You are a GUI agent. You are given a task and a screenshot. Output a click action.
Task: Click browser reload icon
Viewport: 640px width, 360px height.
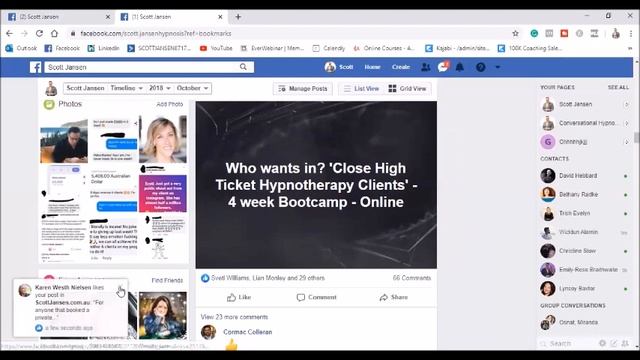coord(39,33)
